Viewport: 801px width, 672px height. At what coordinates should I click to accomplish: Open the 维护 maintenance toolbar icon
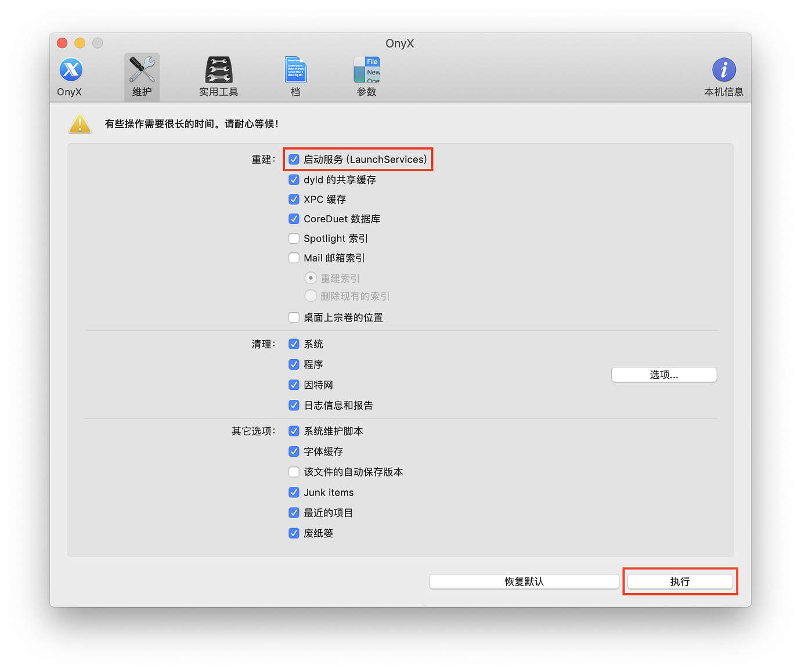tap(142, 70)
